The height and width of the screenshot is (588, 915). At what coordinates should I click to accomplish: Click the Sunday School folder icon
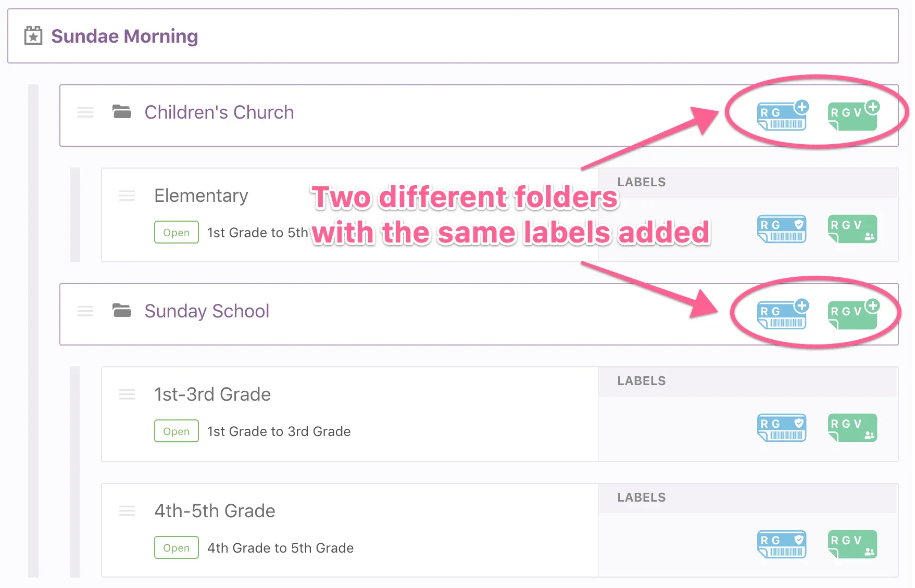click(x=122, y=311)
